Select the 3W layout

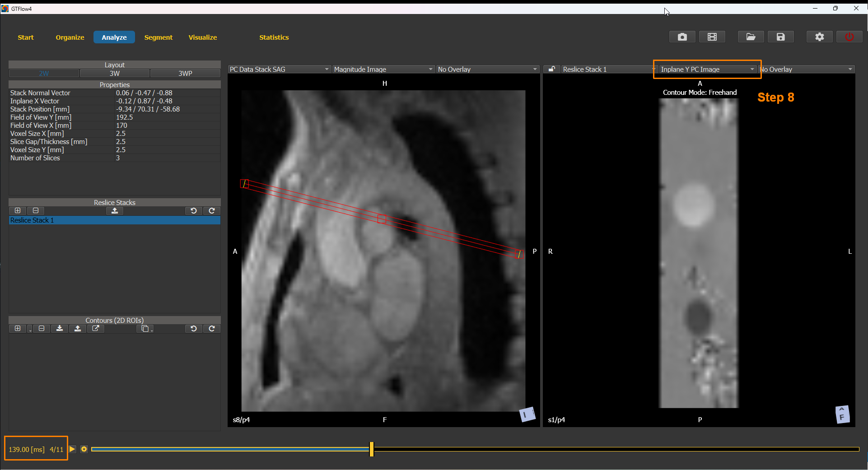(x=115, y=73)
